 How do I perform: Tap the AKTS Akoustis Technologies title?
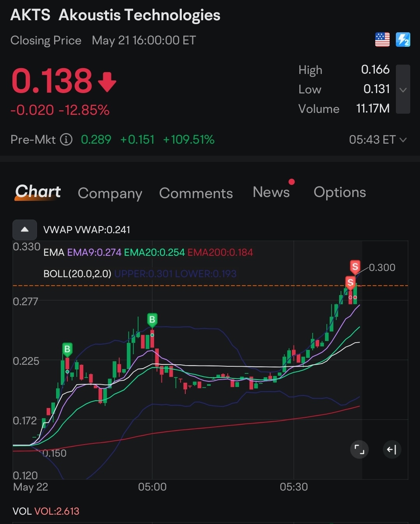[x=115, y=15]
